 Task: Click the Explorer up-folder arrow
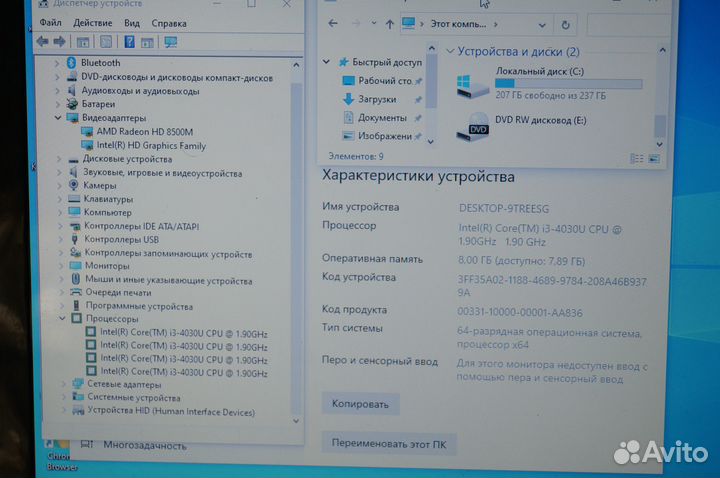tap(389, 24)
